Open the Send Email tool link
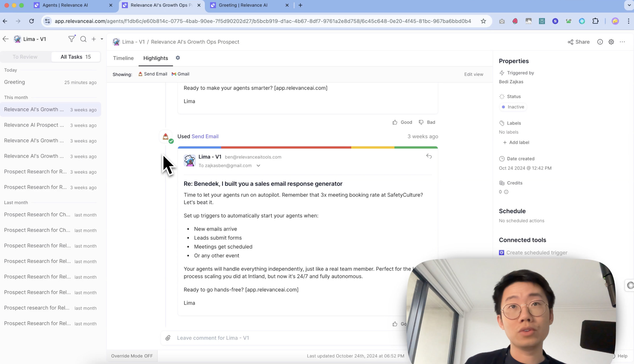The image size is (634, 364). 205,136
